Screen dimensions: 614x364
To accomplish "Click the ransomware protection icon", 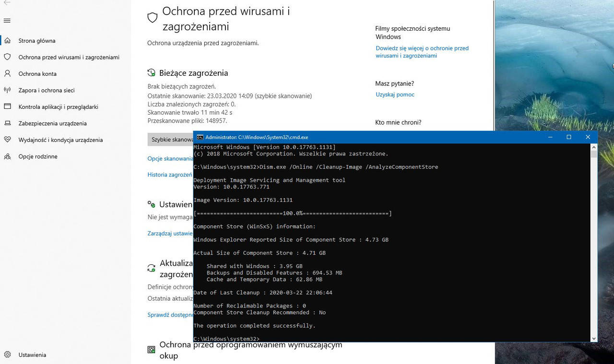I will 152,350.
